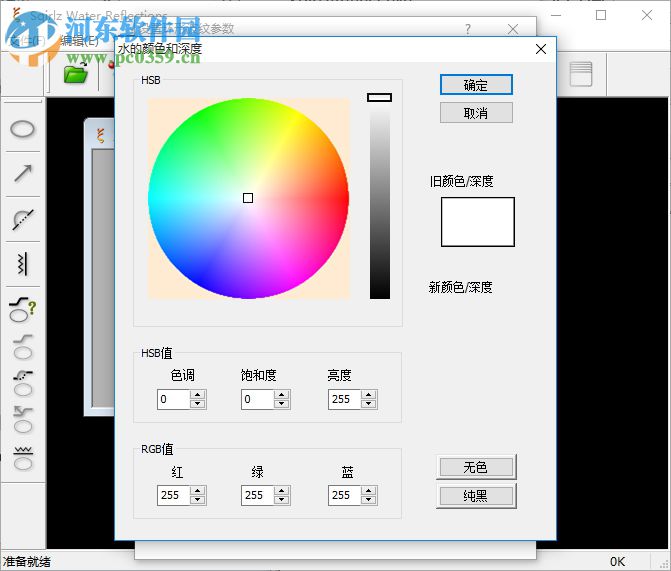Decrease 蓝 value with down arrow
The image size is (671, 571).
pyautogui.click(x=369, y=500)
